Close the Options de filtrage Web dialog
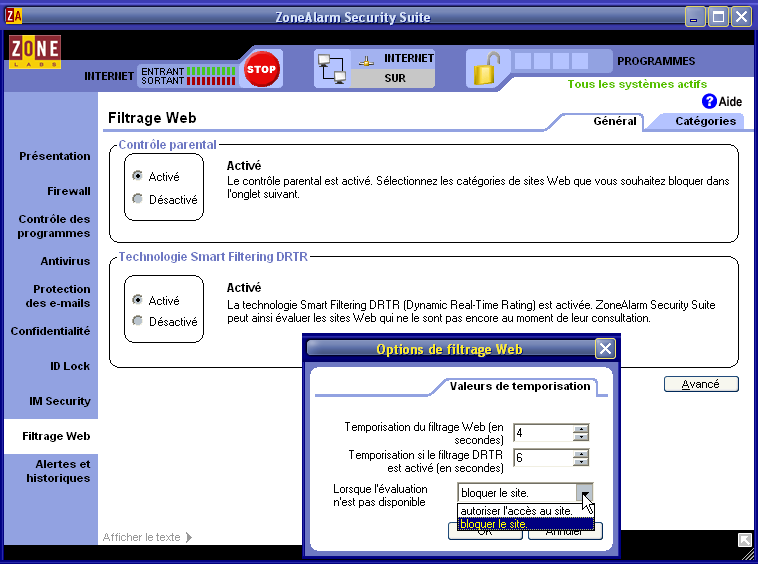 pyautogui.click(x=605, y=348)
